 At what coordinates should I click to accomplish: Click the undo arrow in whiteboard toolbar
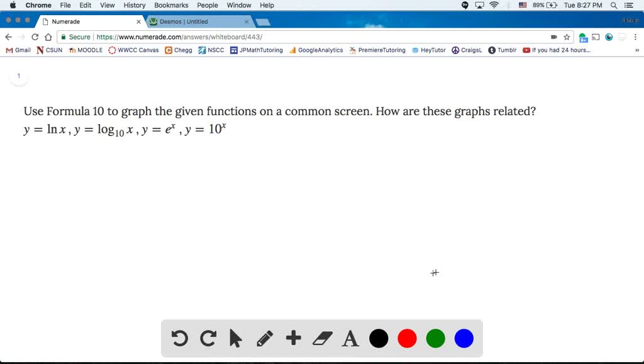179,339
